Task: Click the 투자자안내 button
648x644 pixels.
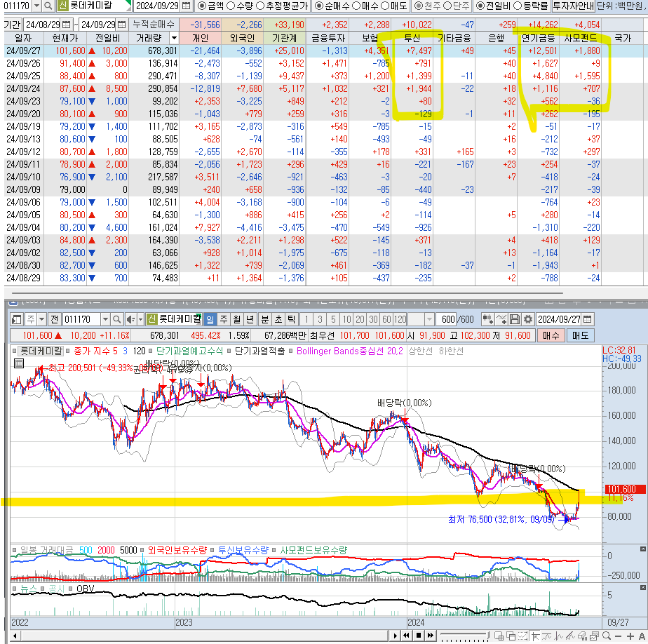Action: click(x=573, y=6)
